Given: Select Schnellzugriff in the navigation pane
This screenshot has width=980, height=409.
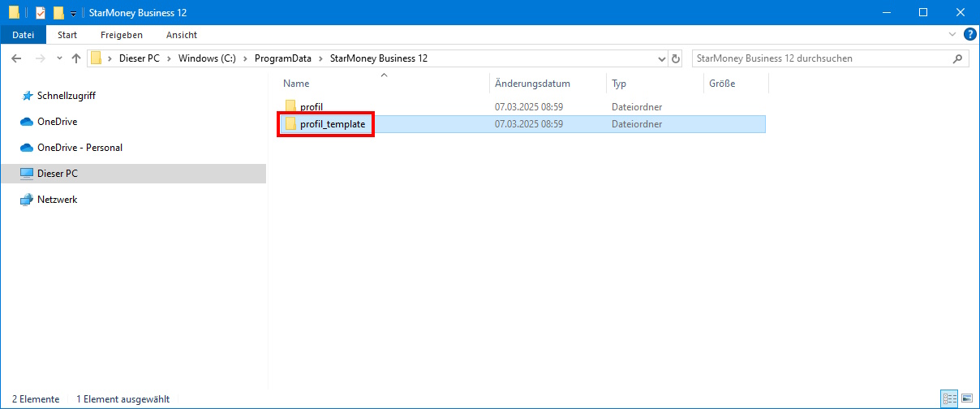Looking at the screenshot, I should pyautogui.click(x=67, y=96).
